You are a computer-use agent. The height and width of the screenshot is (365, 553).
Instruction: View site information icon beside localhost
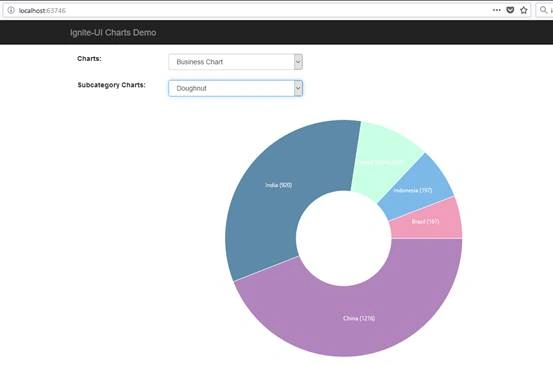(11, 10)
